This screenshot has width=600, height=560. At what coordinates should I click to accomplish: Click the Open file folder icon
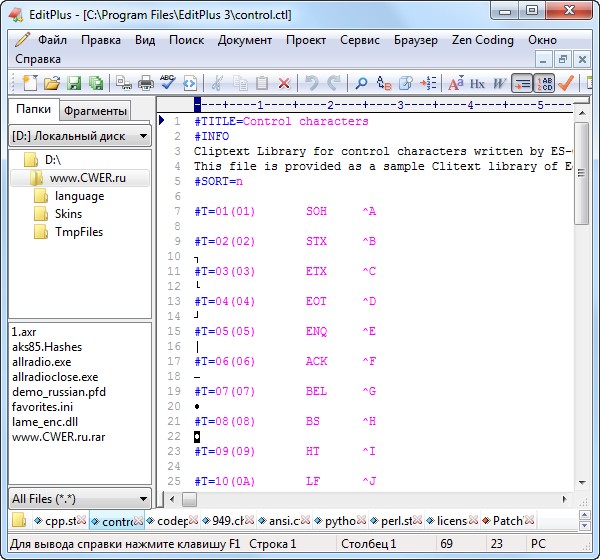click(50, 84)
